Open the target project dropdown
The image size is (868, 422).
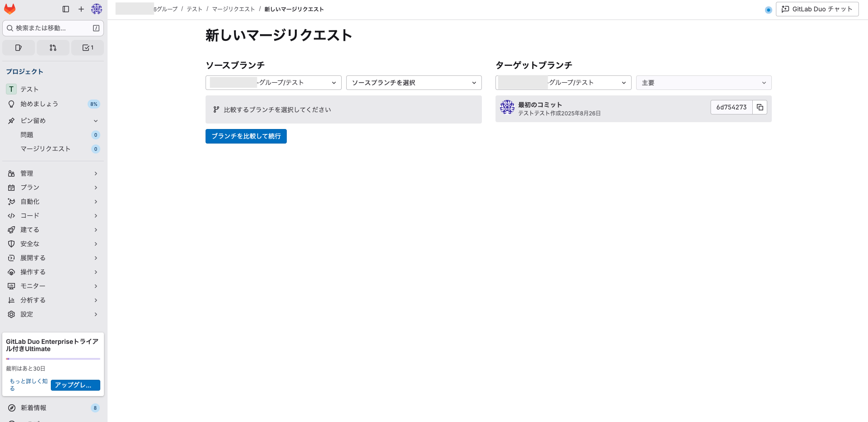[x=564, y=83]
